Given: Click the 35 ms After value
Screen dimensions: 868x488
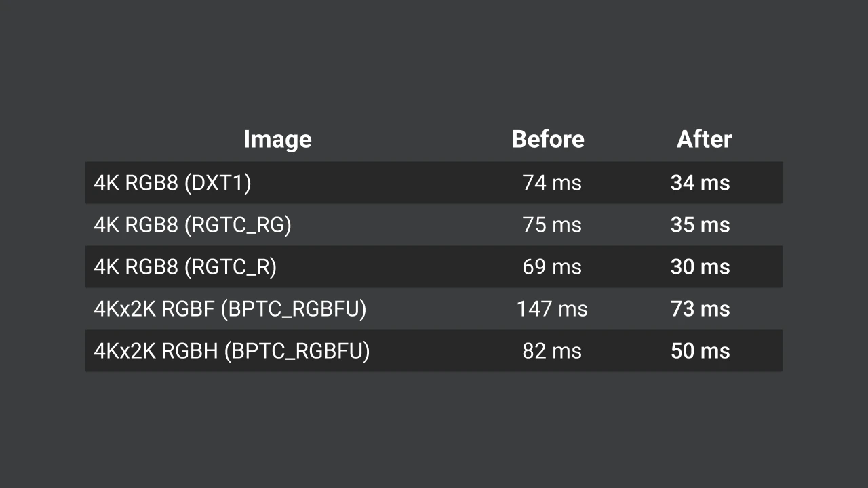Looking at the screenshot, I should point(700,225).
